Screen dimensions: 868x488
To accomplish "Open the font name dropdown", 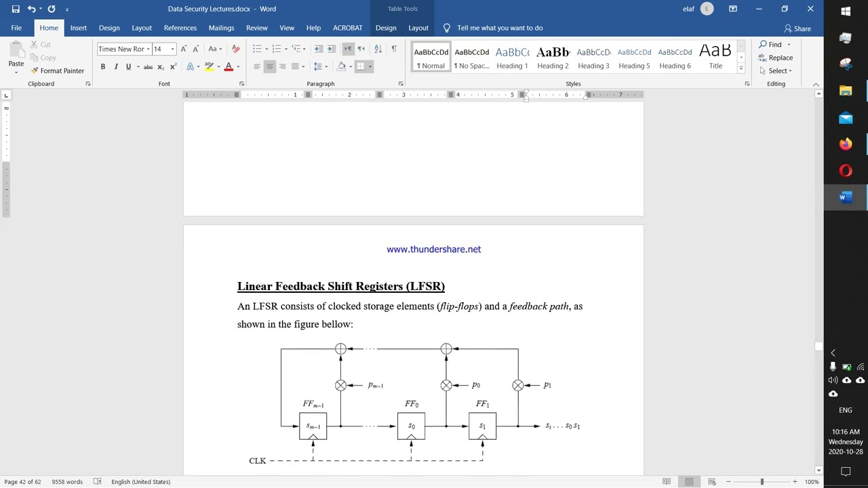I will tap(148, 49).
